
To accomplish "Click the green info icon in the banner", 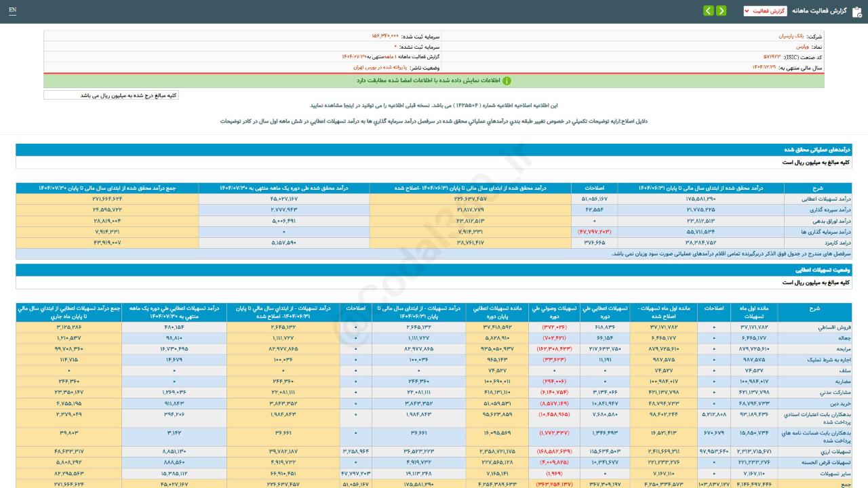I will click(x=507, y=81).
